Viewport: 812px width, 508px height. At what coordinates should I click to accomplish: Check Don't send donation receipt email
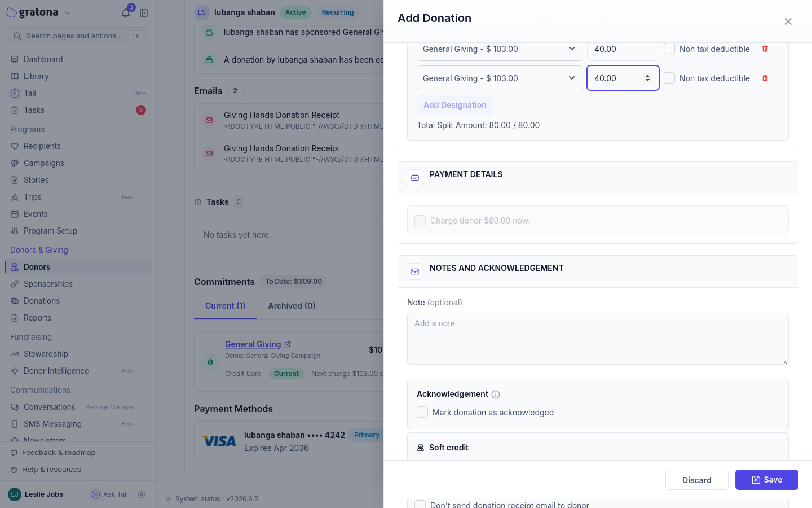[420, 504]
